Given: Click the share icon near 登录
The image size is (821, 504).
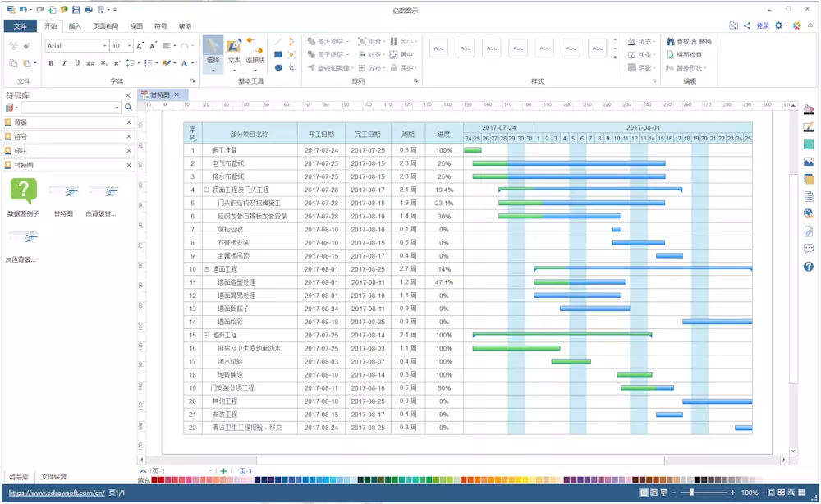Looking at the screenshot, I should (x=746, y=25).
